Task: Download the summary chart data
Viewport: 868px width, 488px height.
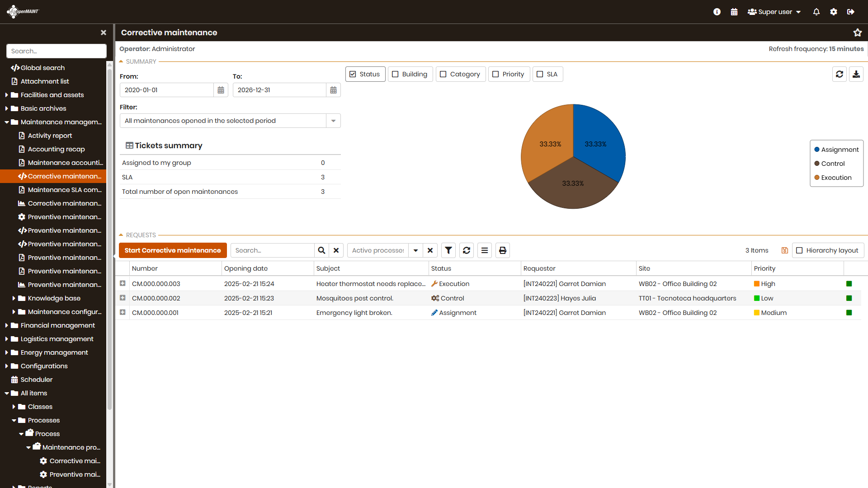Action: click(856, 74)
